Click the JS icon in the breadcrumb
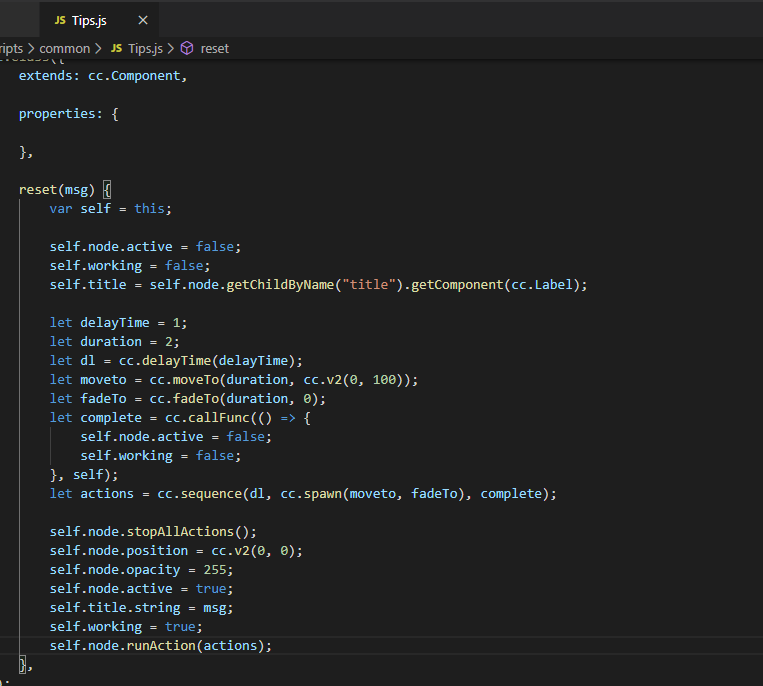This screenshot has height=686, width=763. [x=116, y=48]
